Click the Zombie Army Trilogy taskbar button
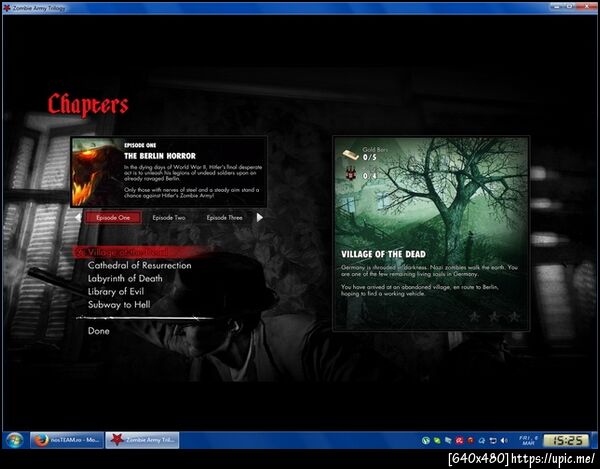Image resolution: width=600 pixels, height=469 pixels. [142, 440]
